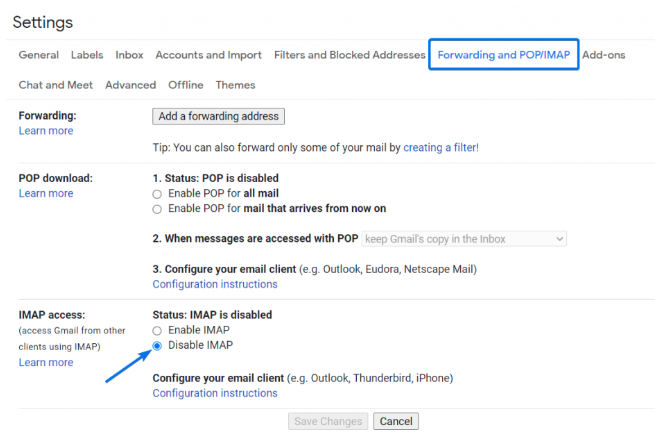655x445 pixels.
Task: Open Learn more under Forwarding
Action: [45, 131]
